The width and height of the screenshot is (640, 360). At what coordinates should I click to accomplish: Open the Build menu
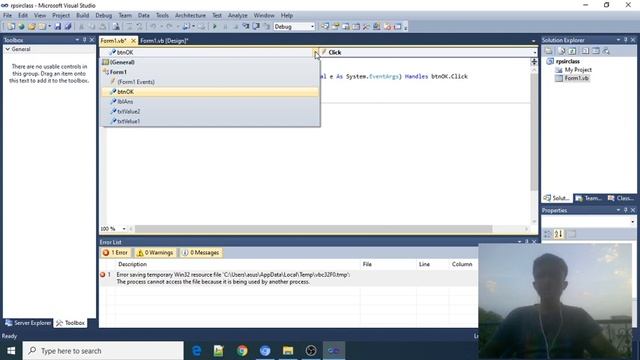point(82,16)
